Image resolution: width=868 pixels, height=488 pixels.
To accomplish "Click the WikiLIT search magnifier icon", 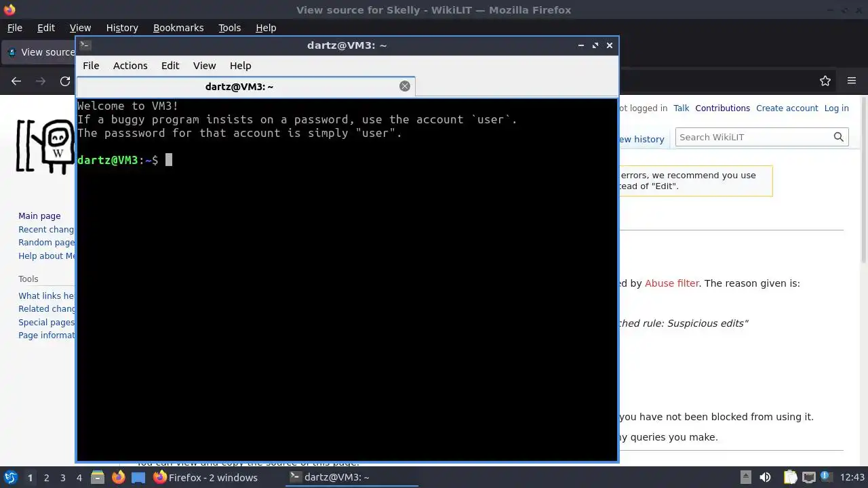I will pyautogui.click(x=839, y=137).
